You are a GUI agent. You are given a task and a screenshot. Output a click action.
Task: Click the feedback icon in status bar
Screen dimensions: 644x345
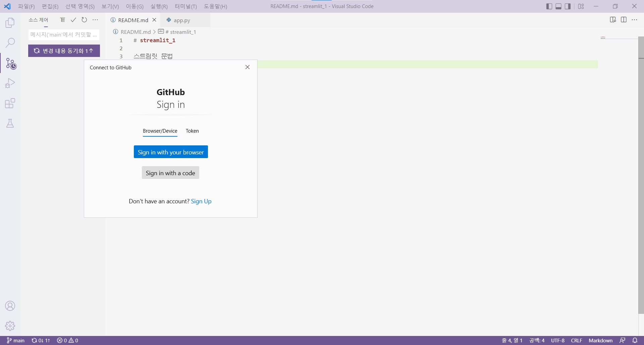pyautogui.click(x=622, y=340)
